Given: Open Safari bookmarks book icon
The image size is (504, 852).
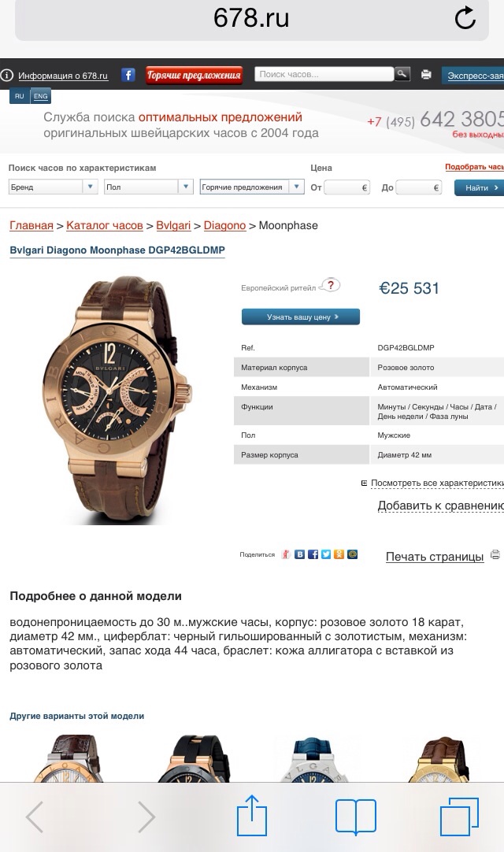Looking at the screenshot, I should pyautogui.click(x=356, y=816).
